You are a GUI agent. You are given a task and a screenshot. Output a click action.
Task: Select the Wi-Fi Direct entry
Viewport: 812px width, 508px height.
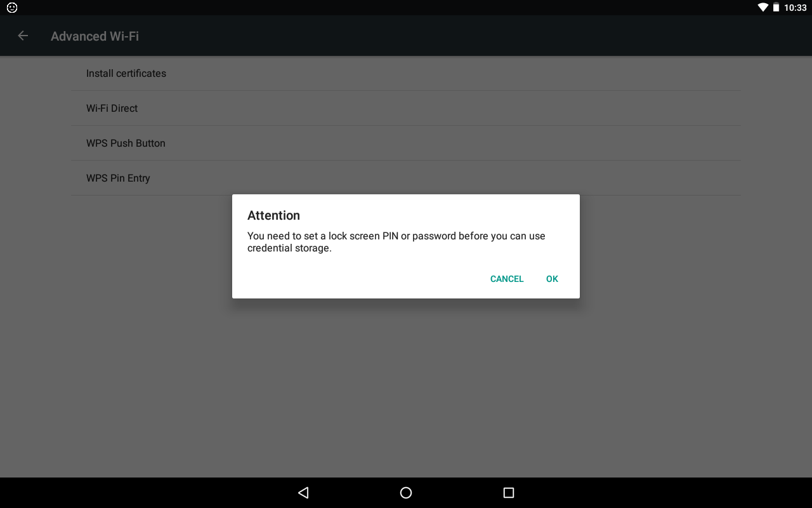112,108
